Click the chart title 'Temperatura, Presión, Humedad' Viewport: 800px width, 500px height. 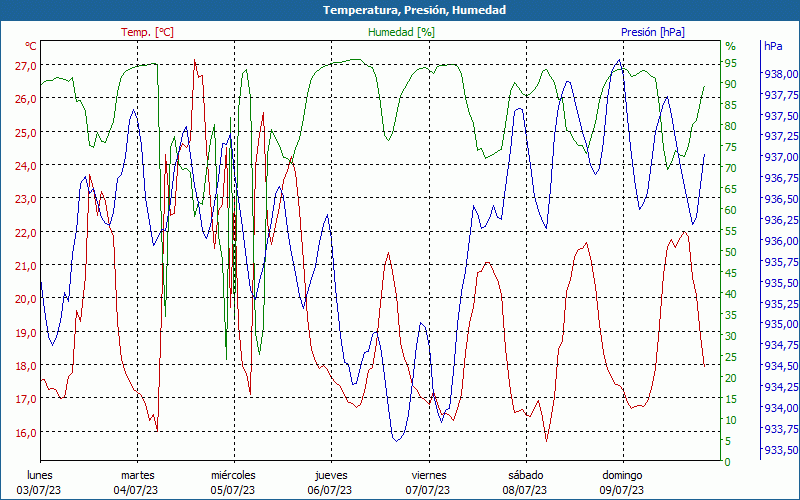coord(414,10)
